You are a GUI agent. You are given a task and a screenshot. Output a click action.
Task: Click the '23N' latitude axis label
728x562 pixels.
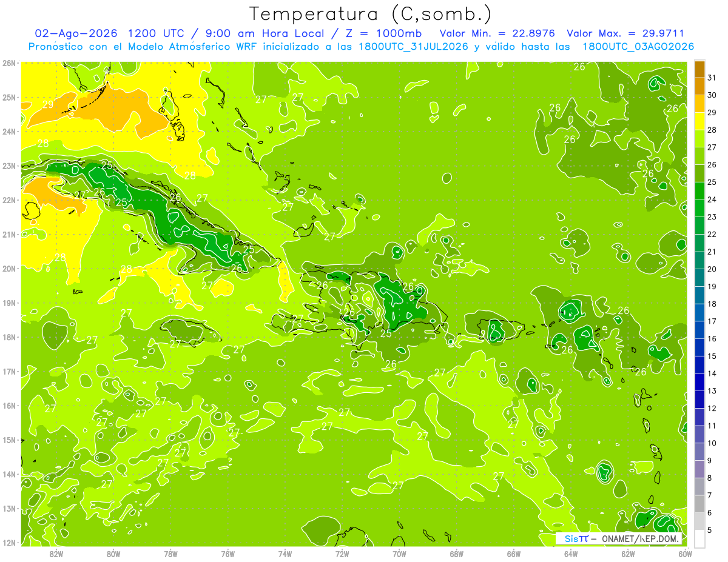point(9,166)
